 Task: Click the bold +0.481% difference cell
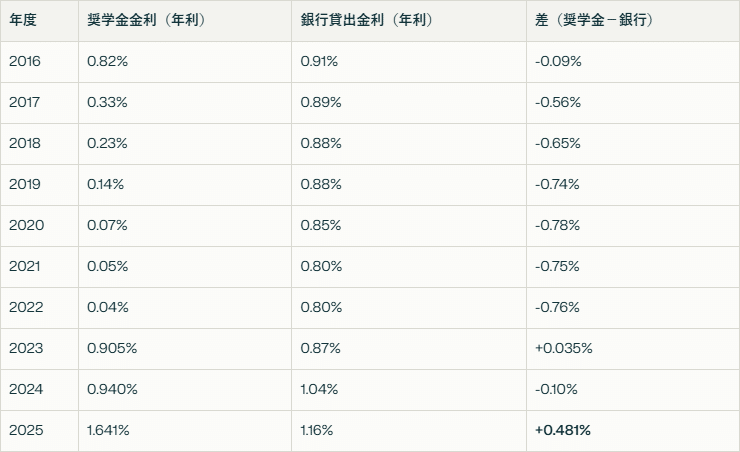563,431
